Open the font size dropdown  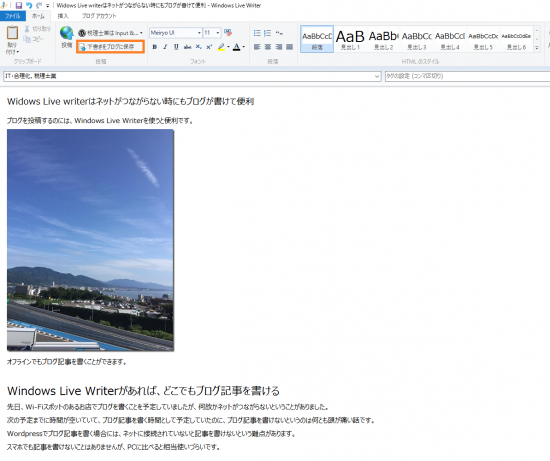pos(218,33)
